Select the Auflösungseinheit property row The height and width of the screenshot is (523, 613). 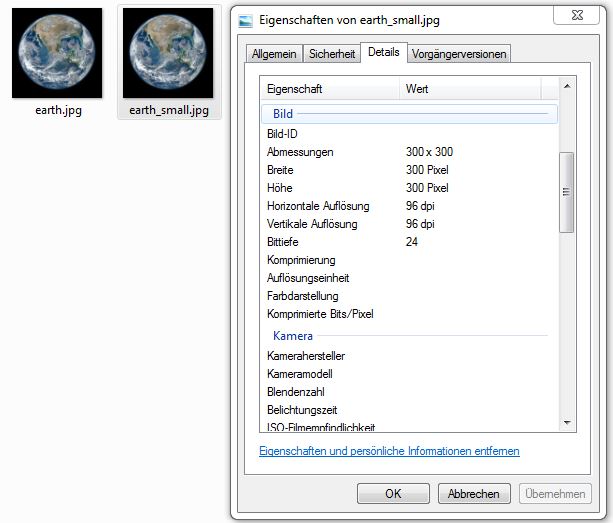coord(409,278)
